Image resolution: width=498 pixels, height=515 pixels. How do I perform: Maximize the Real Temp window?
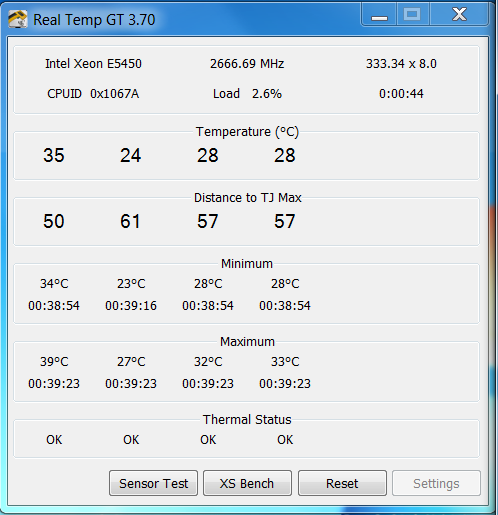point(412,14)
